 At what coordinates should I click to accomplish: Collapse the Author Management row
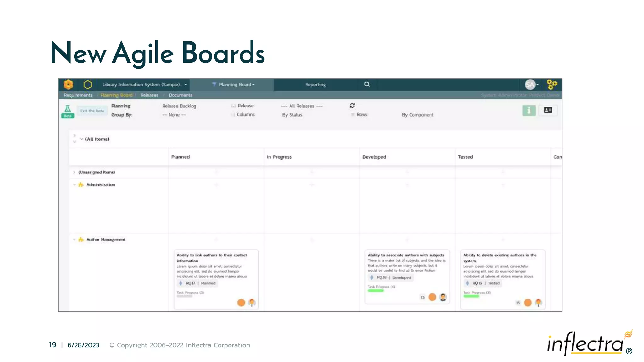tap(74, 239)
